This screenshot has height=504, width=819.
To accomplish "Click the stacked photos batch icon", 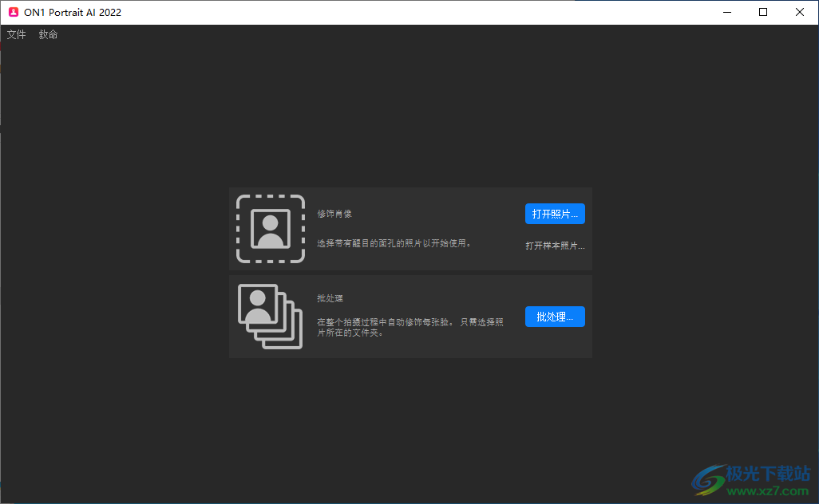I will tap(270, 316).
